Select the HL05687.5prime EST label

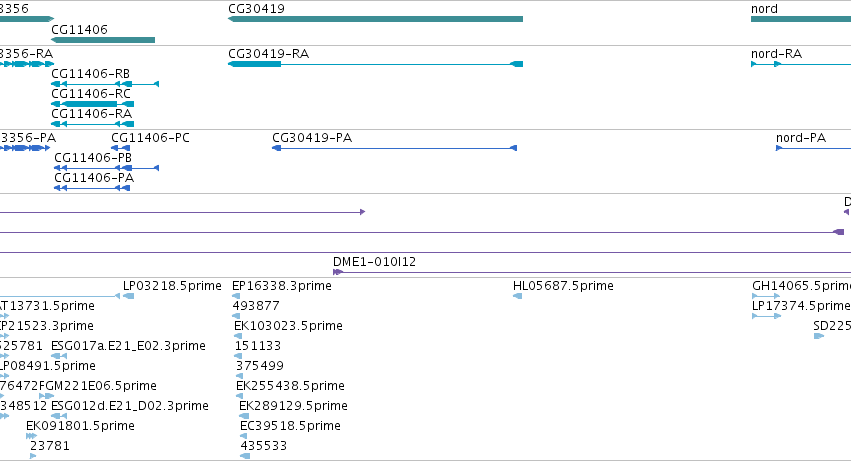coord(563,286)
